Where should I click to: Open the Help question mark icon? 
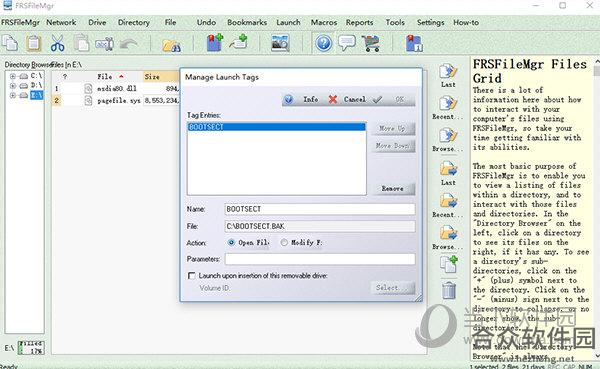tap(324, 43)
